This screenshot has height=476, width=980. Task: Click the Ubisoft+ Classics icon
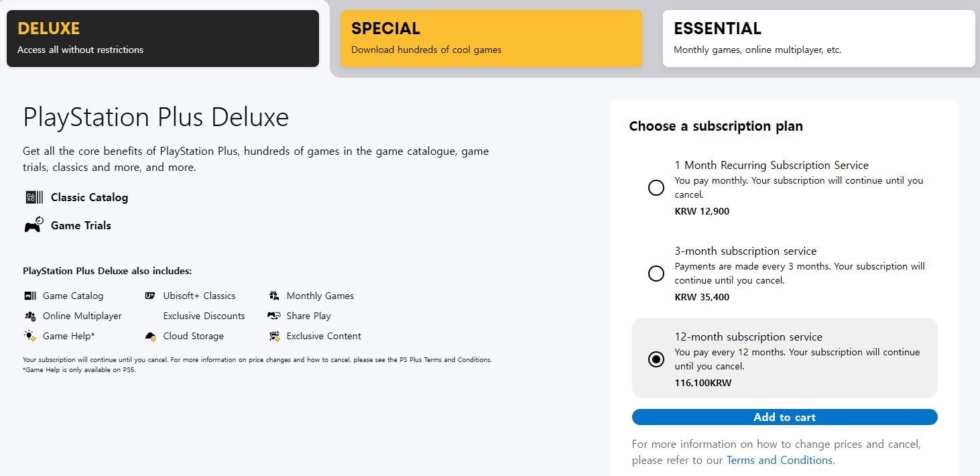pyautogui.click(x=150, y=296)
